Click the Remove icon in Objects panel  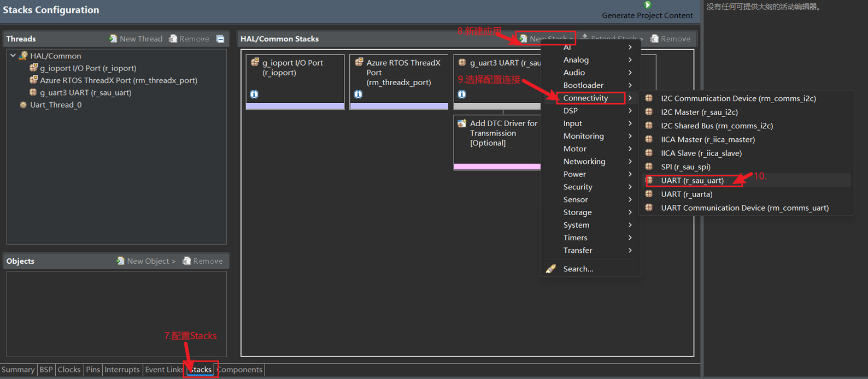(x=187, y=261)
